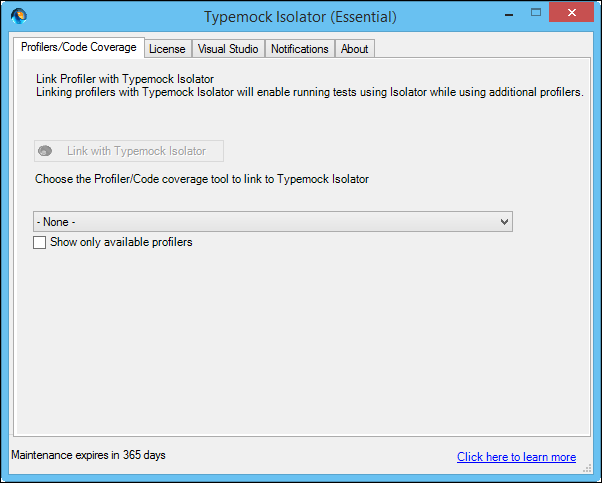
Task: Click the Typemock Isolator (Essential) title bar
Action: [300, 17]
